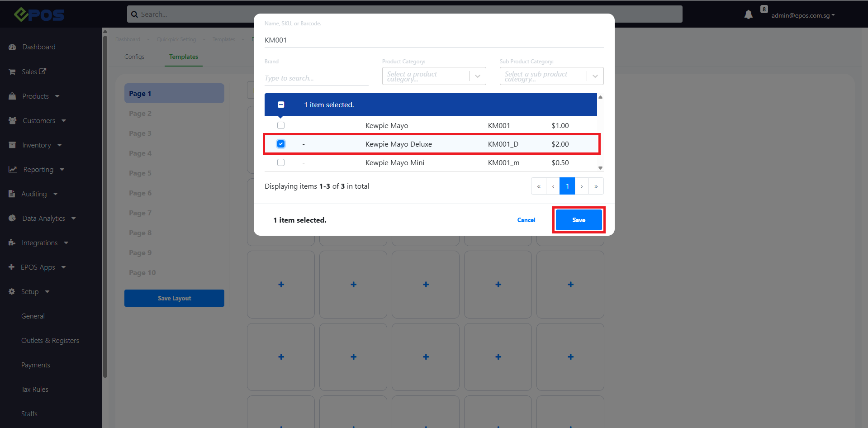Click the Dashboard gauge icon in sidebar

coord(12,47)
